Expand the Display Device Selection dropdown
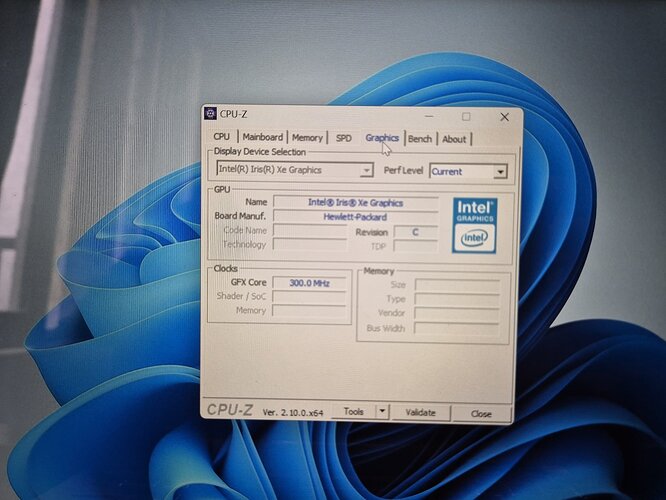 (x=367, y=170)
